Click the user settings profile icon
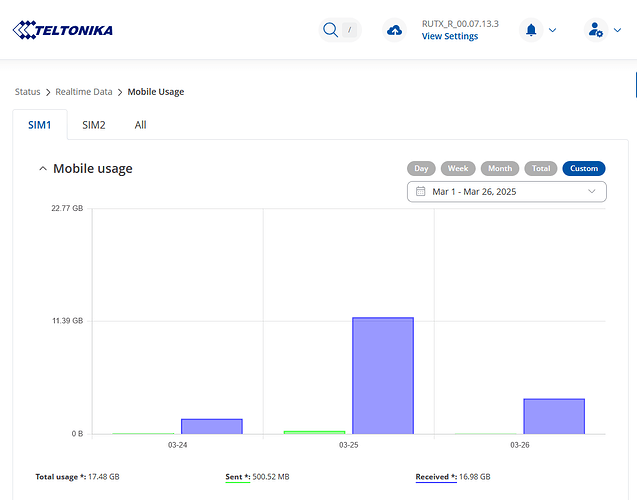 596,30
